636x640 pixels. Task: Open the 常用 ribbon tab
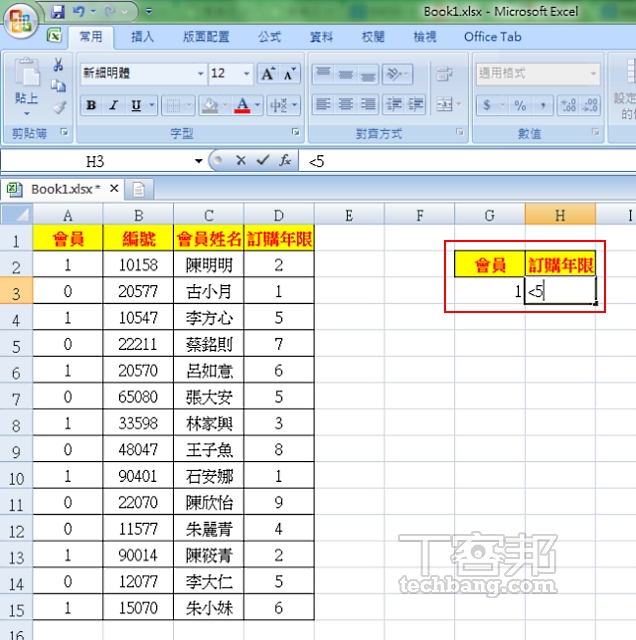tap(91, 37)
